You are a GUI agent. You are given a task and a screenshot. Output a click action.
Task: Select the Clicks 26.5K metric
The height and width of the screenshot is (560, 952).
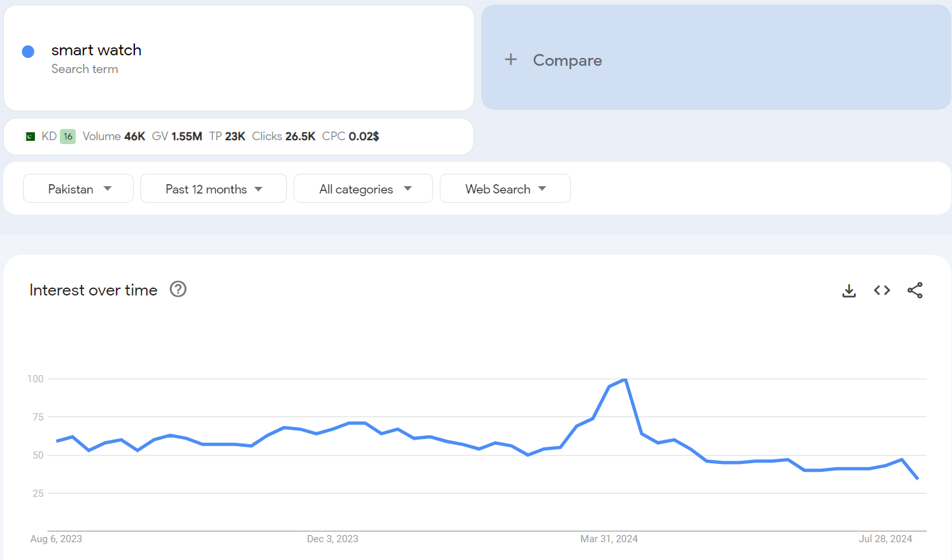coord(284,136)
